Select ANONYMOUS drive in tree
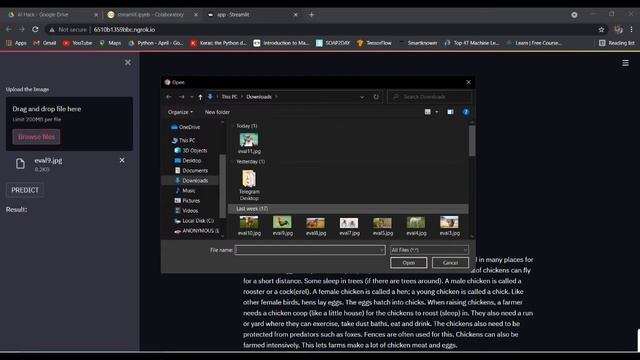The width and height of the screenshot is (640, 360). tap(196, 231)
